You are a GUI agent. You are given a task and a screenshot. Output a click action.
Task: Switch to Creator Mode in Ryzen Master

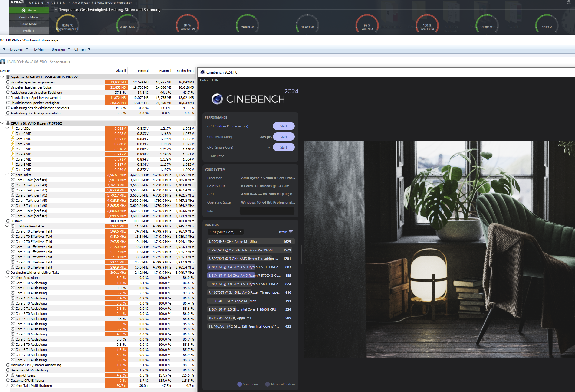click(x=29, y=17)
